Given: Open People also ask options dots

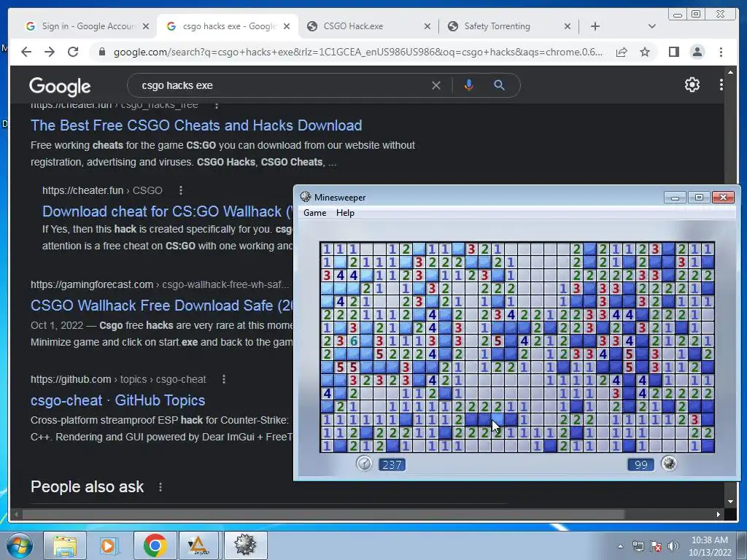Looking at the screenshot, I should pyautogui.click(x=160, y=487).
